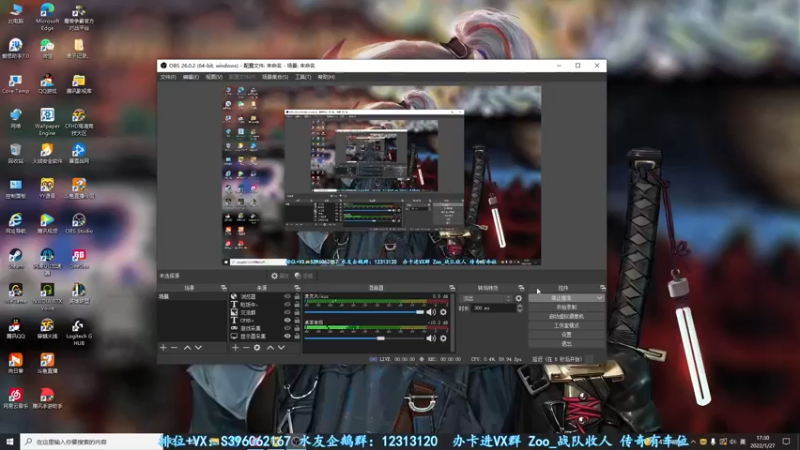Screen dimensions: 800x450
Task: Open transition properties gear next to the fade dropdown
Action: (519, 298)
